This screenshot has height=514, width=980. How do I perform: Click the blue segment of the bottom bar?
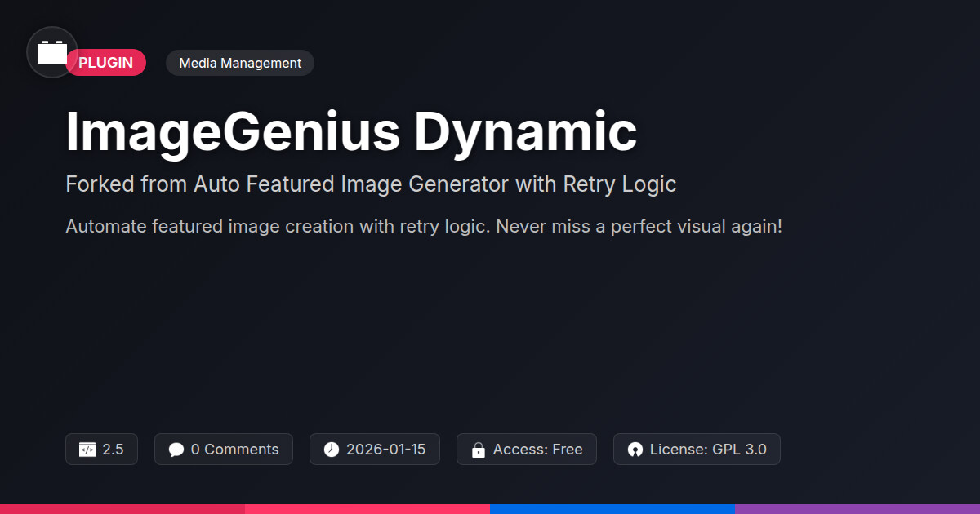tap(612, 508)
